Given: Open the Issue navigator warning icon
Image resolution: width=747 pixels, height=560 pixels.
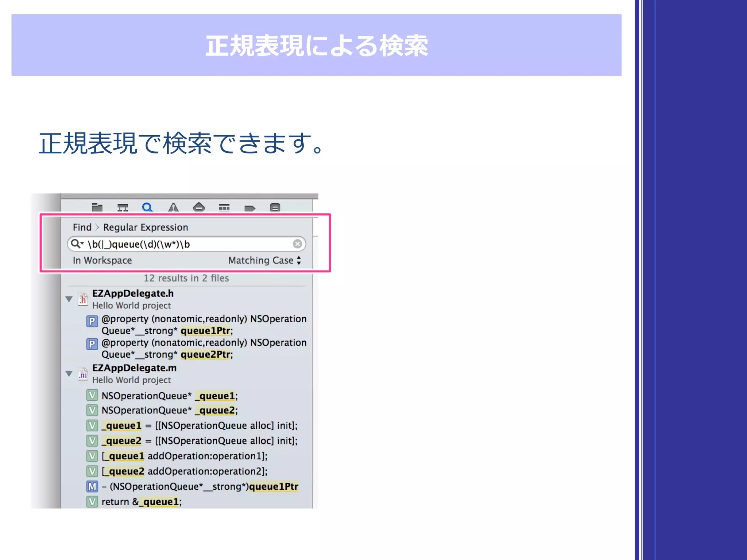Looking at the screenshot, I should [173, 208].
